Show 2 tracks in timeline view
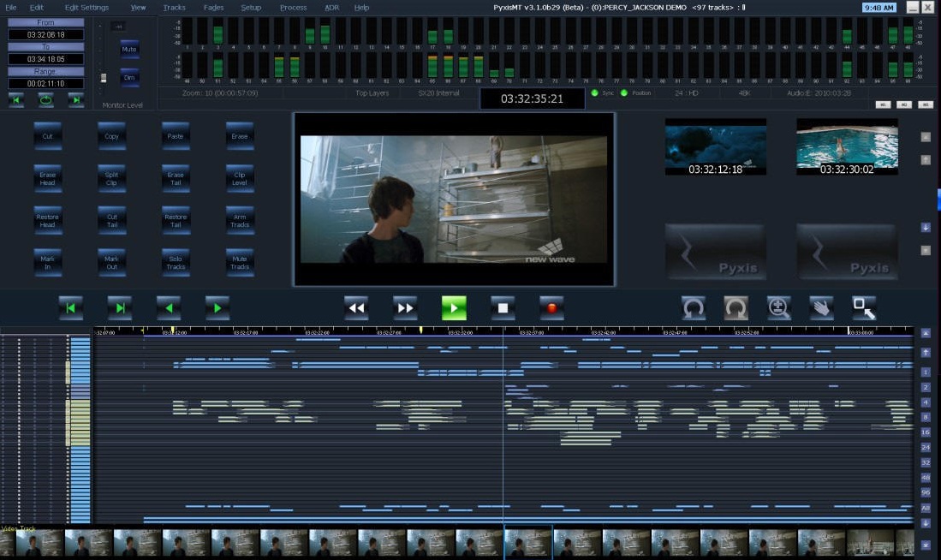Viewport: 941px width, 560px height. [926, 387]
